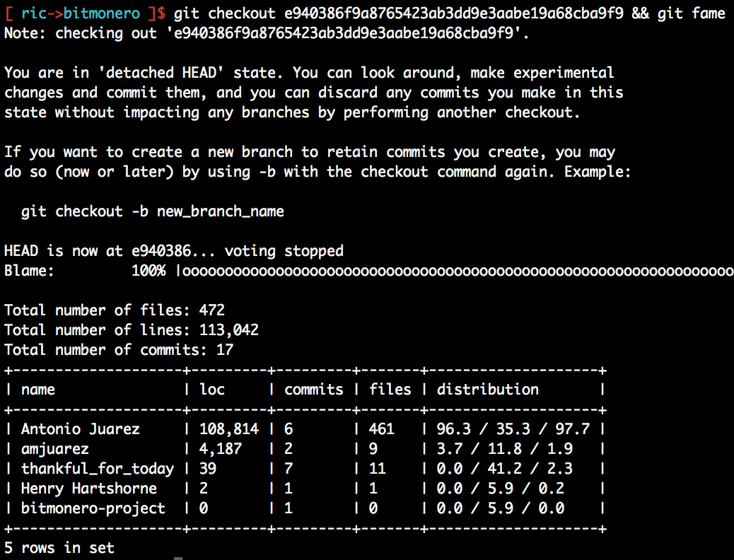734x560 pixels.
Task: Click the total commits value 17
Action: pos(225,350)
